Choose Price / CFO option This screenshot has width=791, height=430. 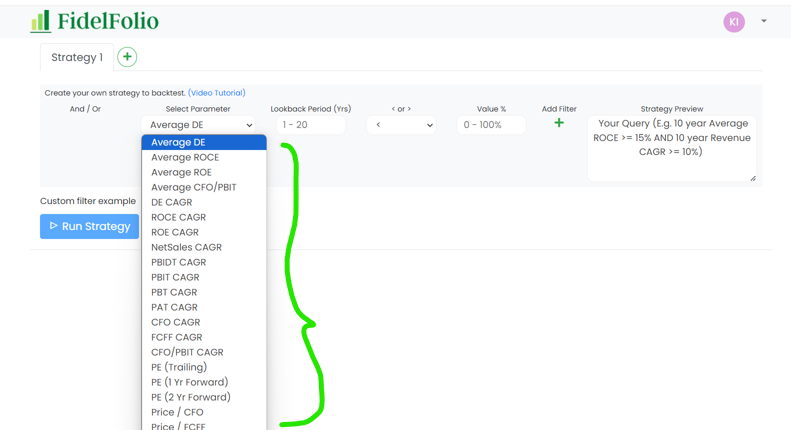pyautogui.click(x=177, y=412)
